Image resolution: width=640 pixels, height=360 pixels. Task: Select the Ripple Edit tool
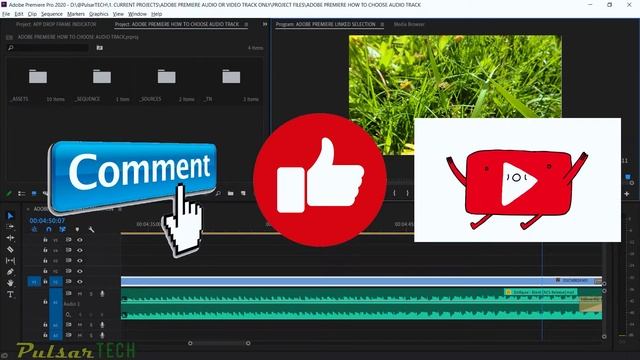coord(10,238)
